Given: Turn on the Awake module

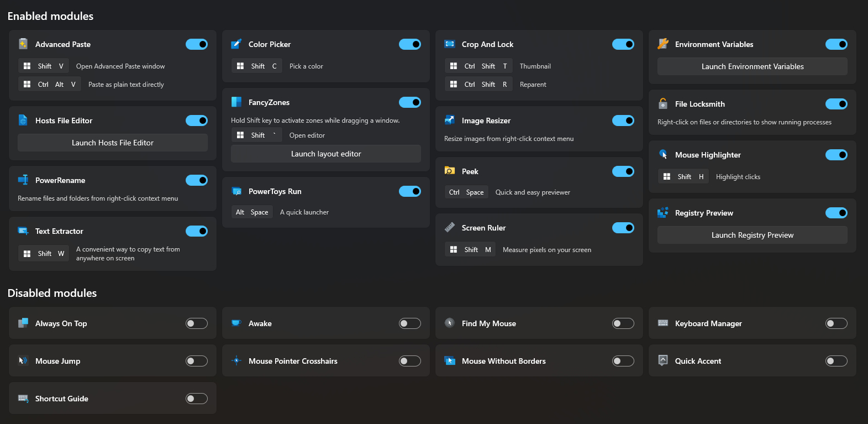Looking at the screenshot, I should 409,323.
